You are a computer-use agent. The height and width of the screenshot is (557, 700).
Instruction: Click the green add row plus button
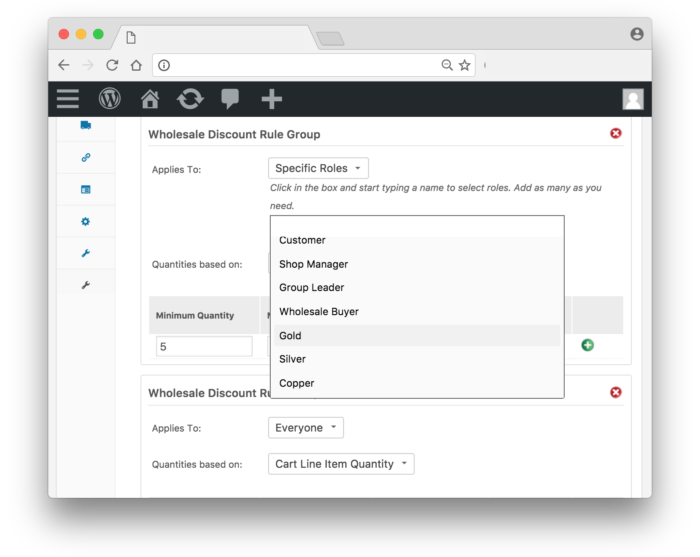coord(587,345)
